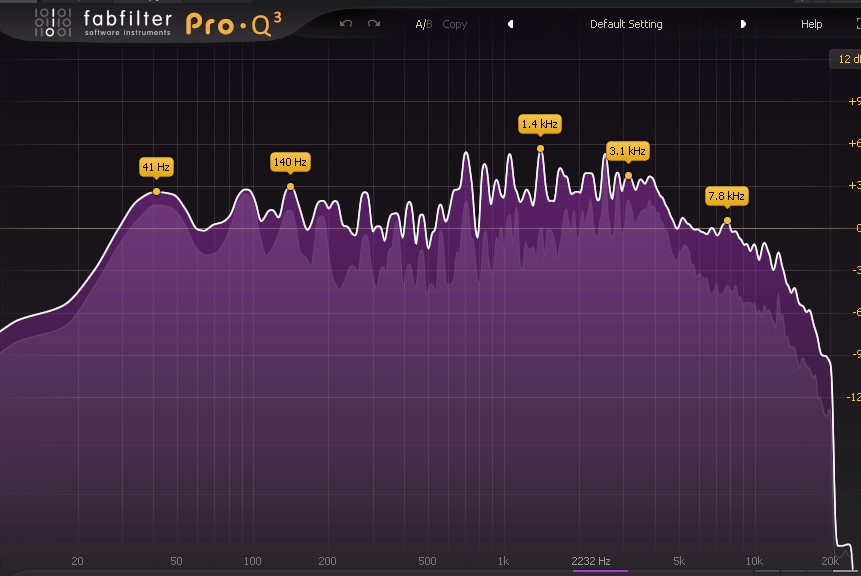The width and height of the screenshot is (861, 576).
Task: Select the 3.1 kHz EQ band node
Action: coord(628,176)
